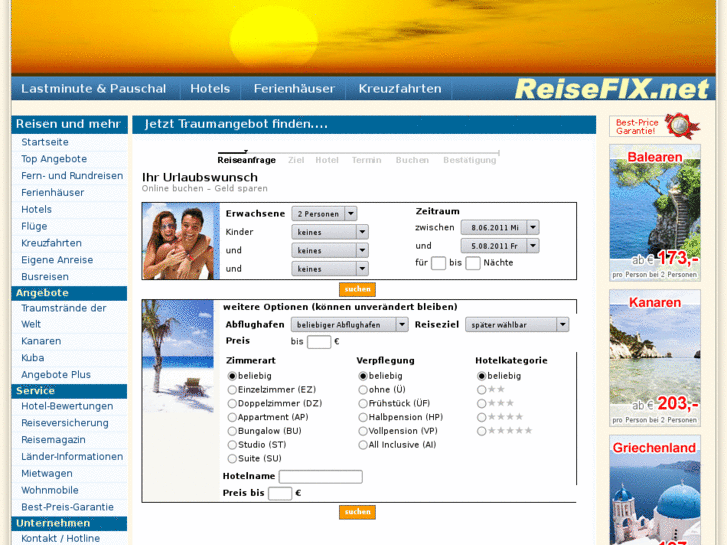Open Kontakt / Hotline link
The width and height of the screenshot is (727, 545).
click(61, 539)
